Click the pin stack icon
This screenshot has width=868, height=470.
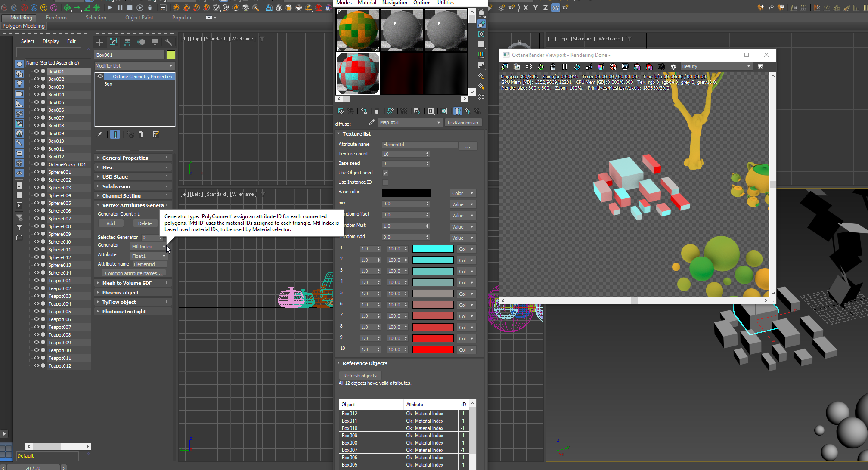point(99,134)
